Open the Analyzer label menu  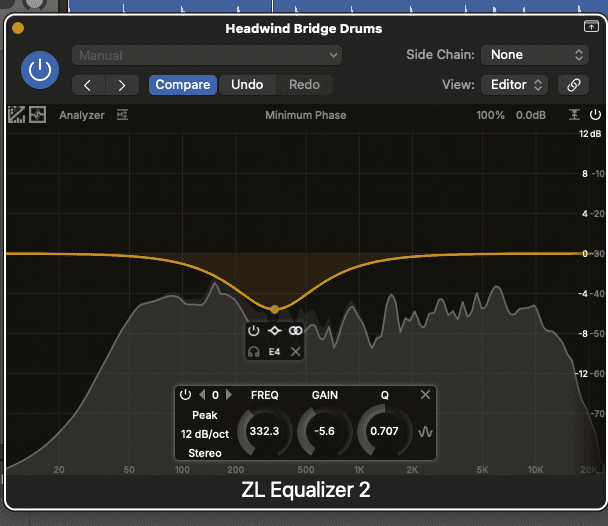pyautogui.click(x=81, y=115)
